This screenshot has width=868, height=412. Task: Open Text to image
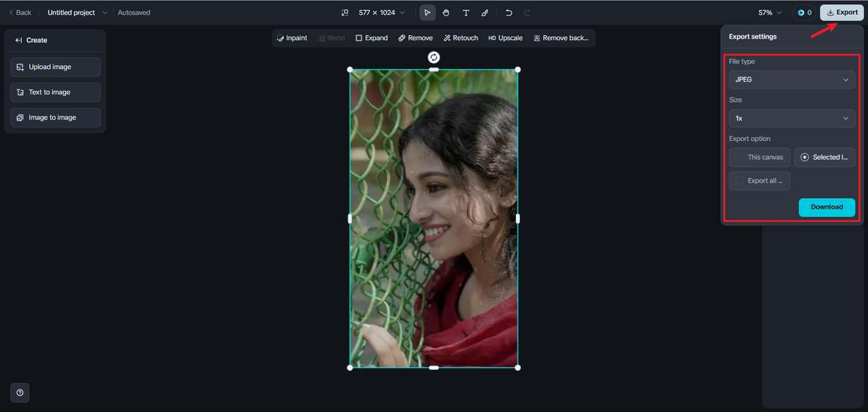coord(56,92)
